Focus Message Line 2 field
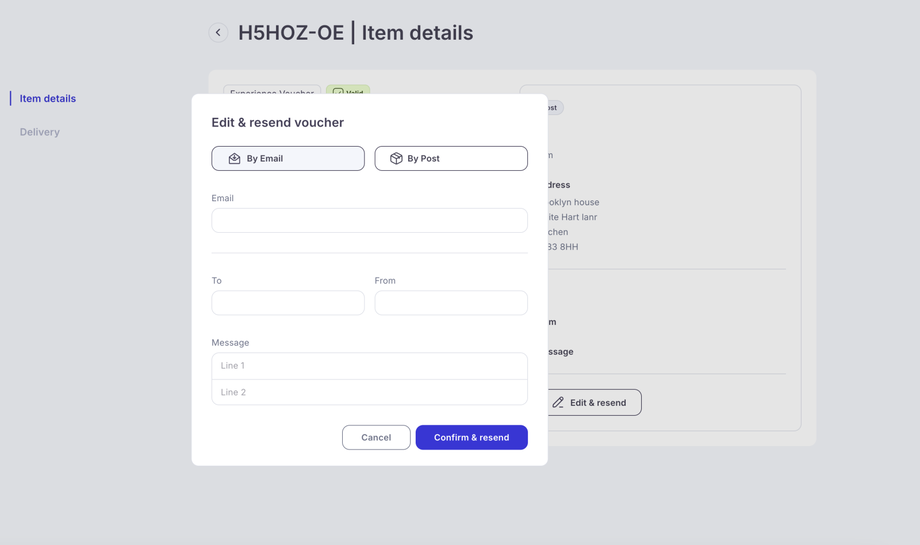This screenshot has width=920, height=545. (x=369, y=393)
